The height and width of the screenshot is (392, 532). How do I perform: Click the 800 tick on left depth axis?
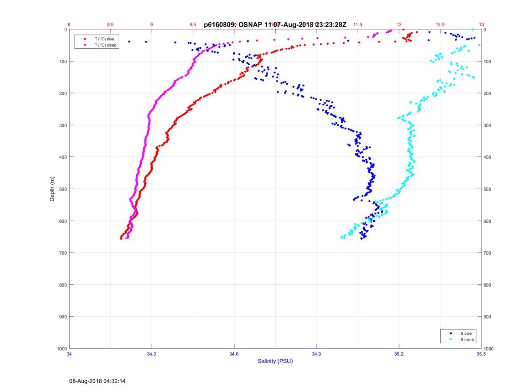click(x=63, y=285)
